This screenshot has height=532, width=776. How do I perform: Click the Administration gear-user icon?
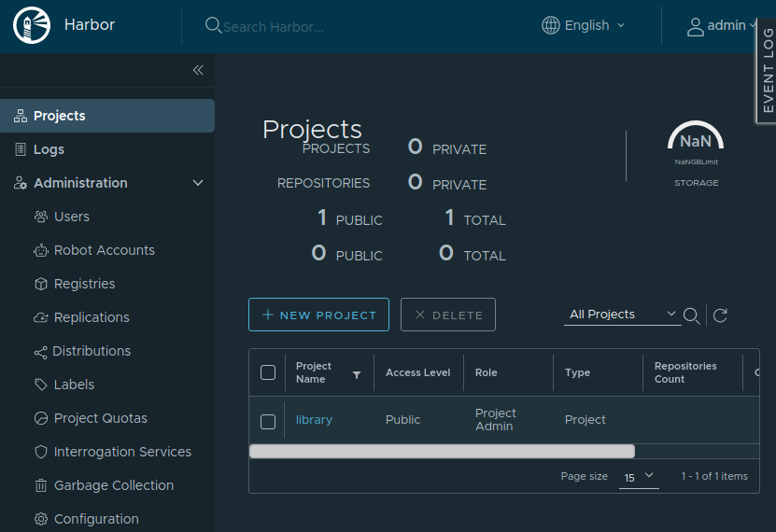[x=21, y=183]
